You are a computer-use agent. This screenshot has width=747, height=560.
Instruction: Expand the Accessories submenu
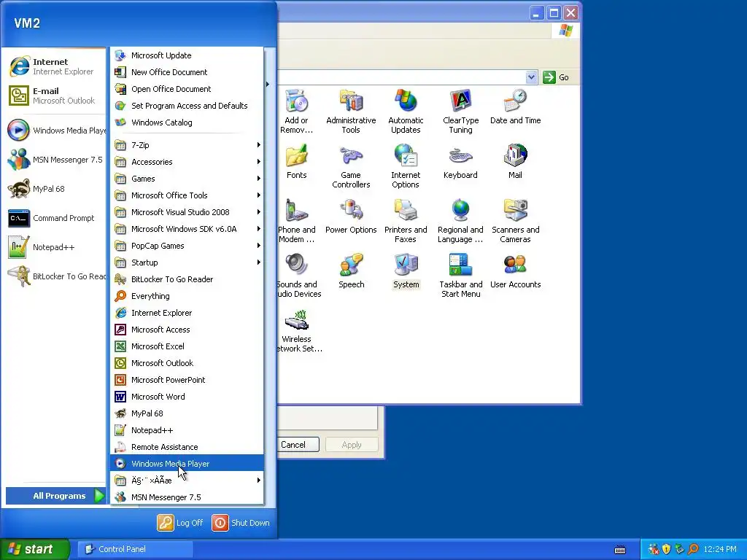click(x=187, y=162)
